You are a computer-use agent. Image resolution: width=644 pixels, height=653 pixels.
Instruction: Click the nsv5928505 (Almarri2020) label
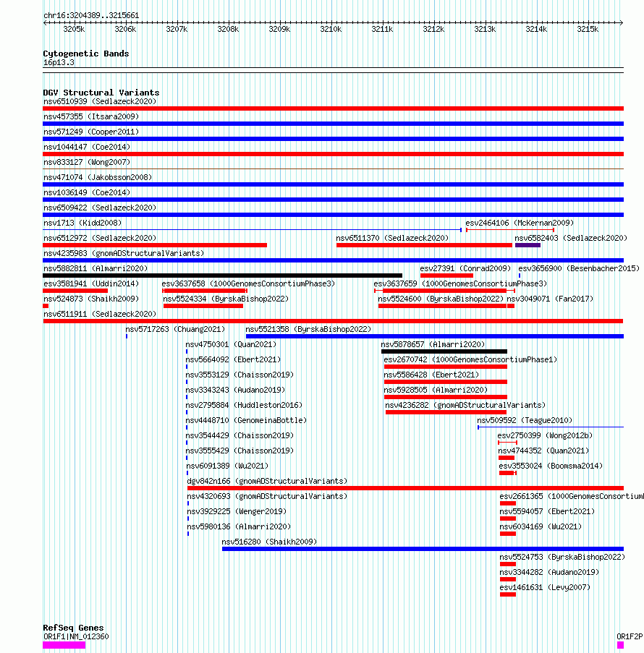point(436,390)
